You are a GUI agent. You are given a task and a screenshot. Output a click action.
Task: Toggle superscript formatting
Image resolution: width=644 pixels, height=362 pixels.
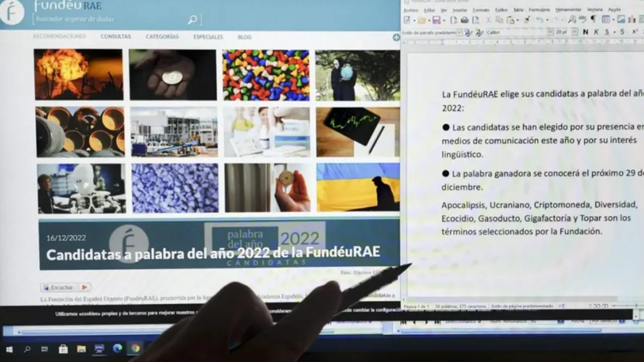[635, 31]
